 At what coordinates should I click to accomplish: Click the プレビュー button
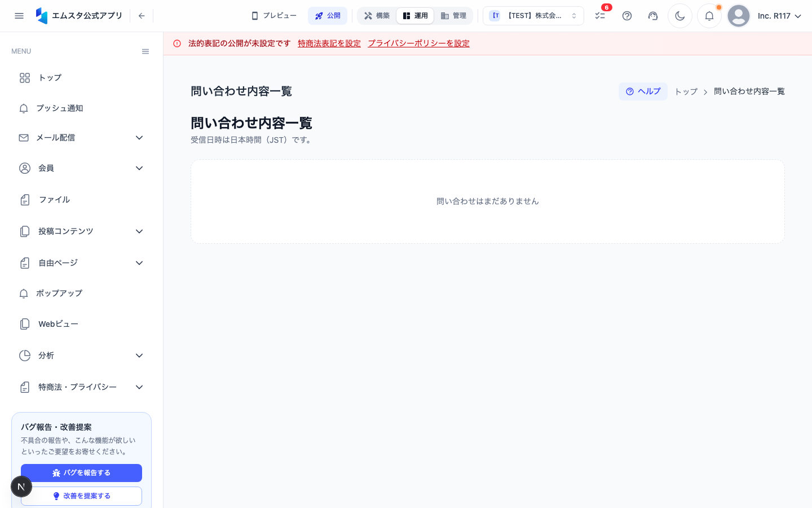pos(274,16)
